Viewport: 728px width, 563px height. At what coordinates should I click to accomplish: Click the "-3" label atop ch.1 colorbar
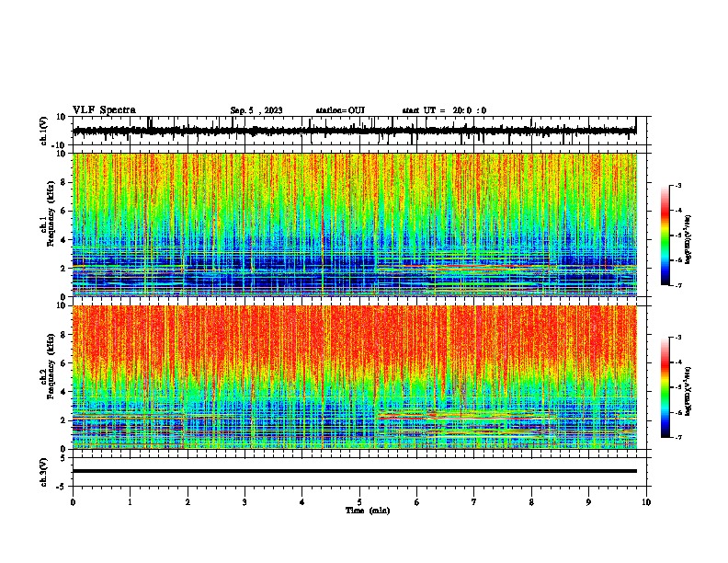click(x=678, y=185)
